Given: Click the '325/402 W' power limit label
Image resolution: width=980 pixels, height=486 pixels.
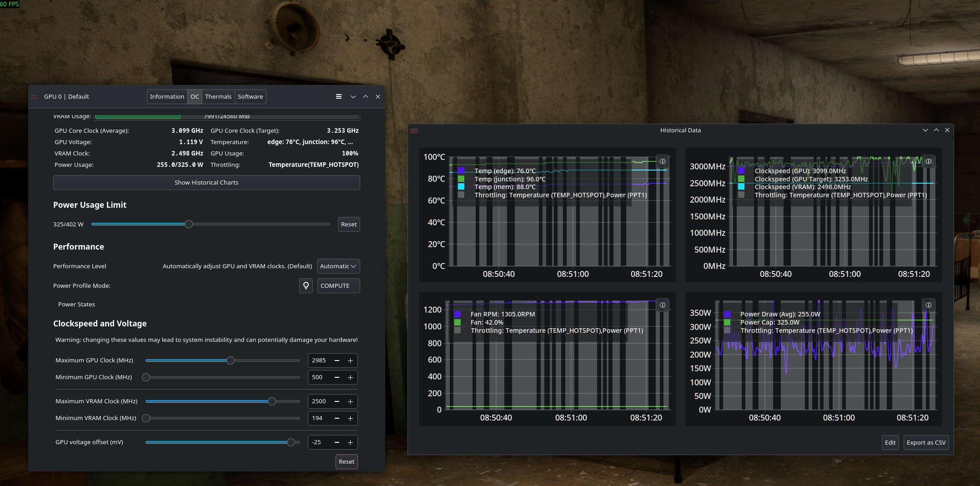Looking at the screenshot, I should click(68, 224).
